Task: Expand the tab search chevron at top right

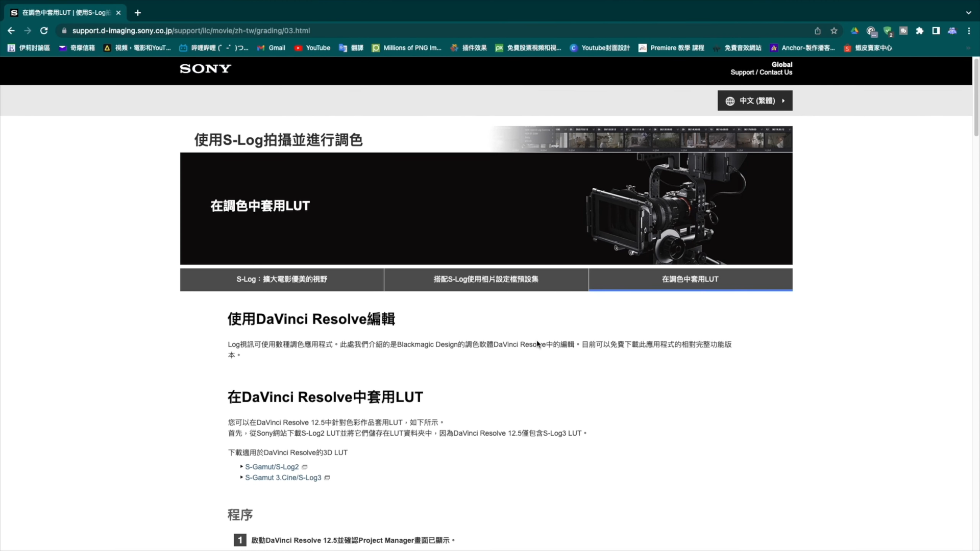Action: click(x=968, y=13)
